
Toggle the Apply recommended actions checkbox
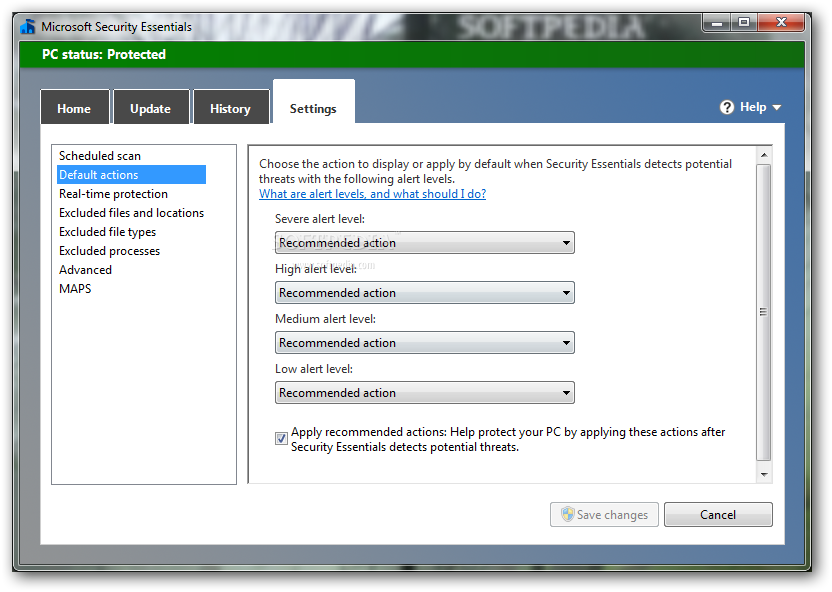pyautogui.click(x=281, y=439)
